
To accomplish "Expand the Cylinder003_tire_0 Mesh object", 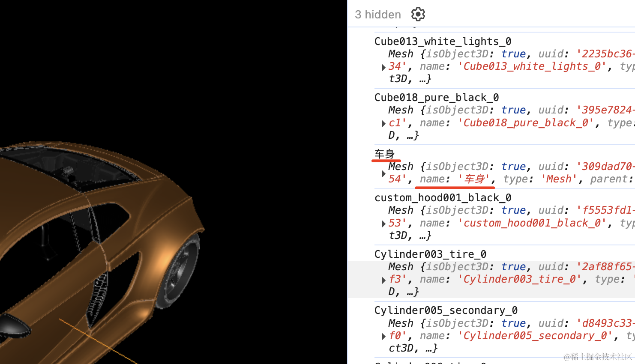I will click(x=383, y=280).
